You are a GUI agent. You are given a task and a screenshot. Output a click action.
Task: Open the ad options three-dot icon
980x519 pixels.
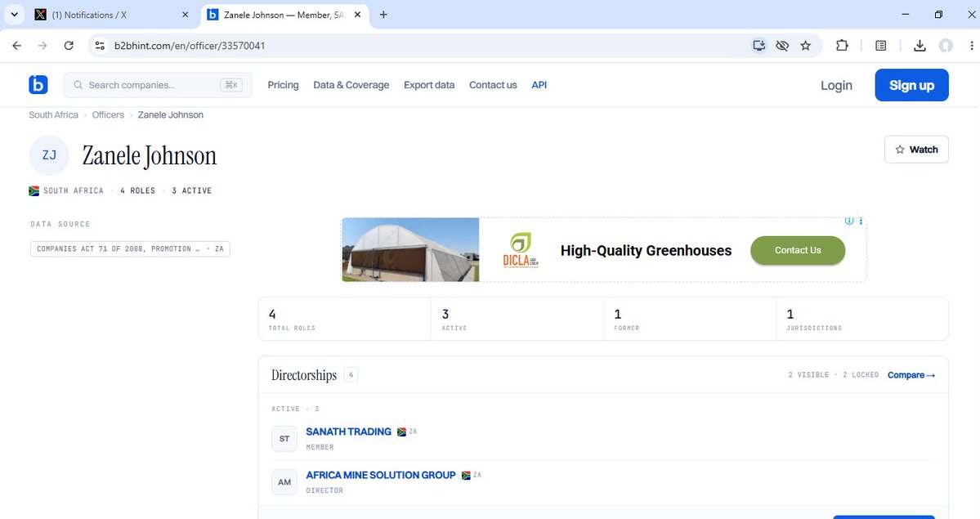pos(861,221)
